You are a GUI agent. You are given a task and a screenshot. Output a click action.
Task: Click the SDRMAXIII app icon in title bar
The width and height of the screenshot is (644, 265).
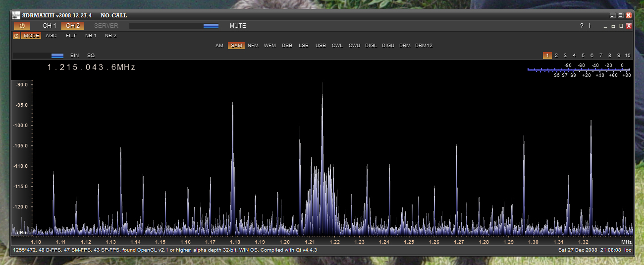pos(16,15)
